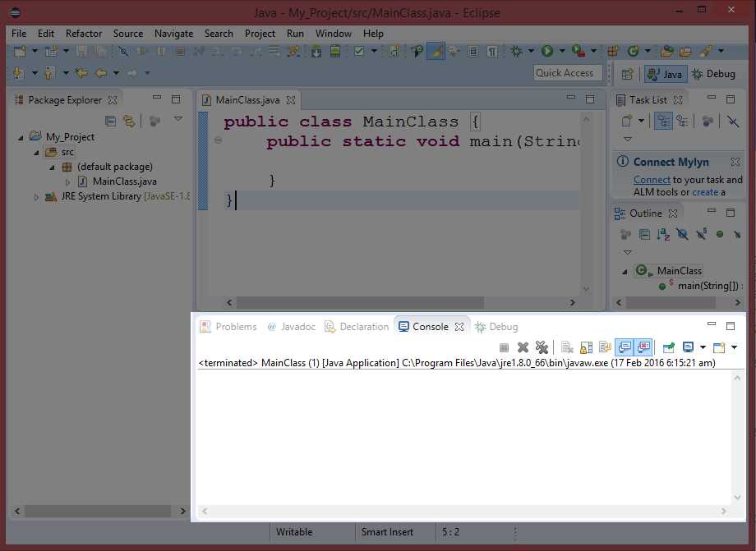Open the Navigate menu
The height and width of the screenshot is (551, 756).
(x=173, y=34)
